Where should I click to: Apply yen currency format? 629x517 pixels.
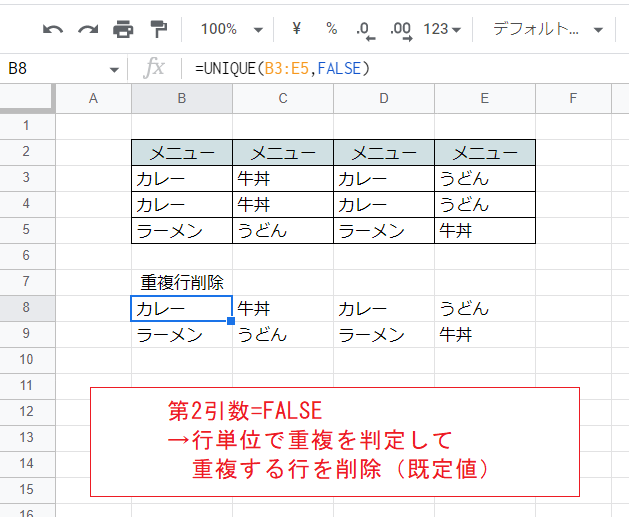pyautogui.click(x=296, y=28)
